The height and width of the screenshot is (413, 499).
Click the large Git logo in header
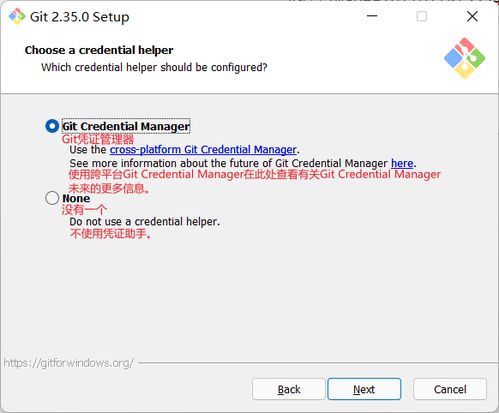[x=464, y=58]
